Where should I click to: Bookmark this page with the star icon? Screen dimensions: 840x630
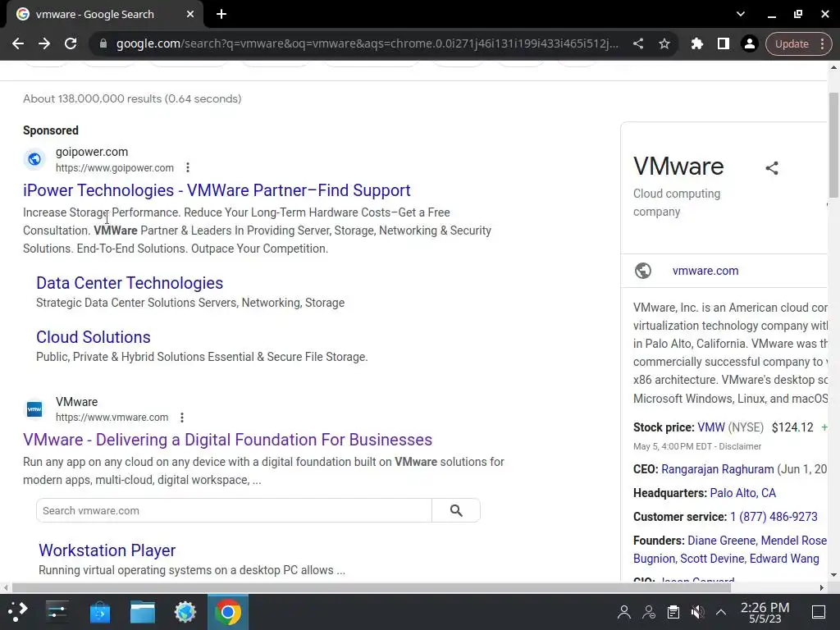(x=664, y=44)
